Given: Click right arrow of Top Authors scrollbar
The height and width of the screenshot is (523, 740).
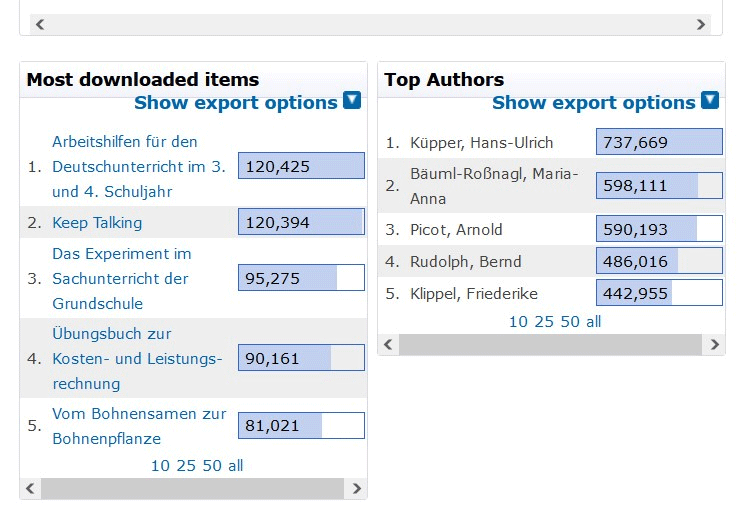Looking at the screenshot, I should pyautogui.click(x=715, y=344).
